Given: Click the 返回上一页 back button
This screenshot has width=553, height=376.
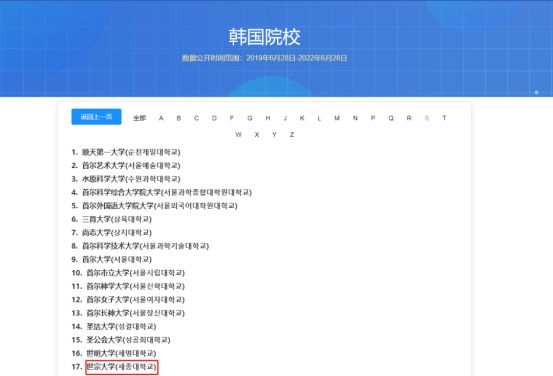Looking at the screenshot, I should pos(96,117).
